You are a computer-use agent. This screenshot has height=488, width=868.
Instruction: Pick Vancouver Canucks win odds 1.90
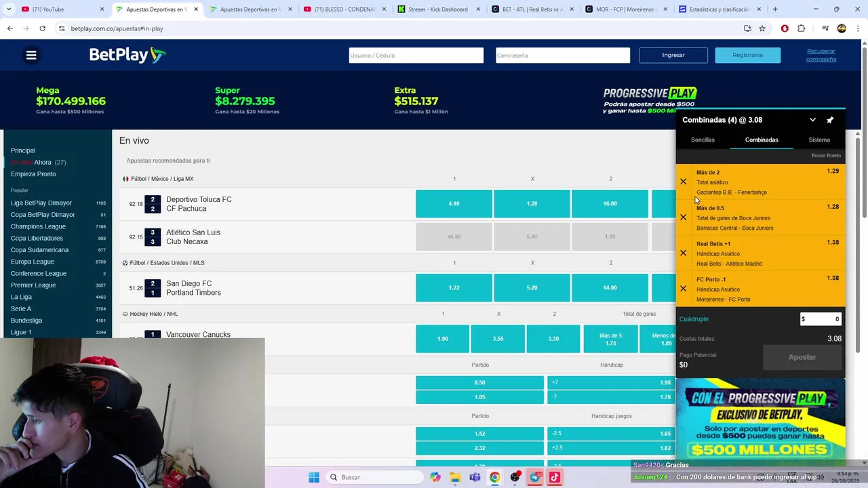click(442, 339)
